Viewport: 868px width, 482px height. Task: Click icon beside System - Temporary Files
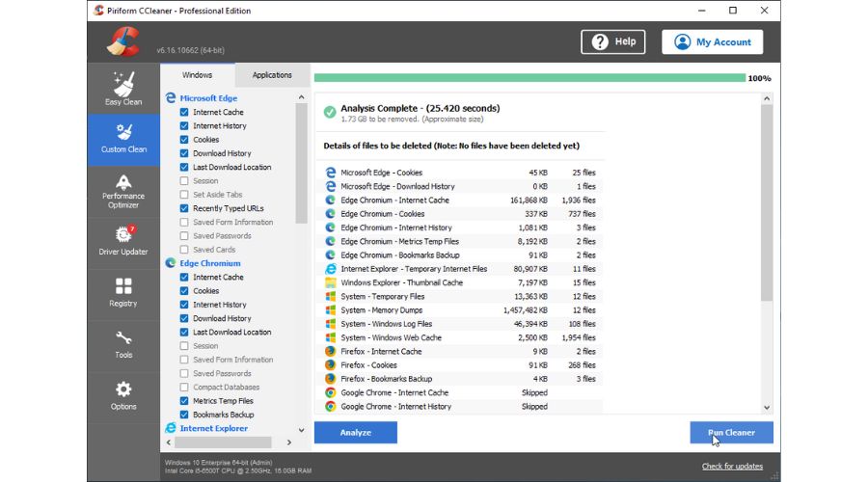coord(331,296)
